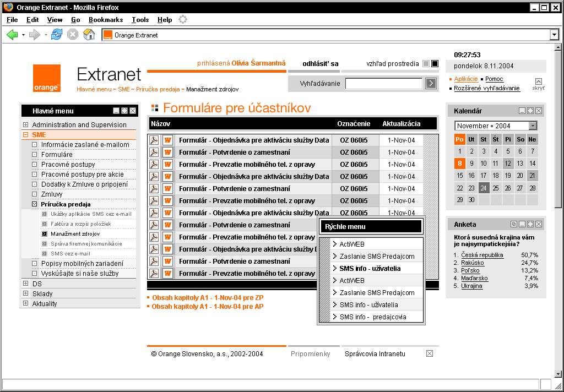Click the box next to Pracovné postupy pre akcie
The image size is (564, 392).
(x=35, y=175)
